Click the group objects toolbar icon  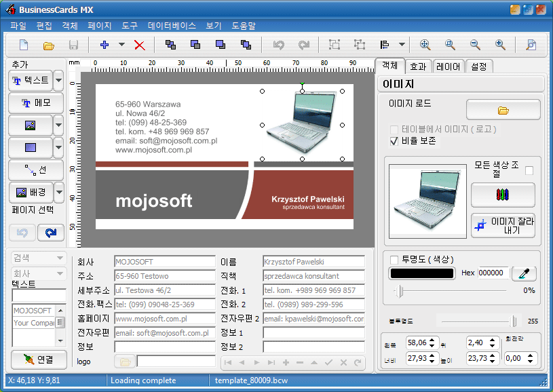click(335, 45)
